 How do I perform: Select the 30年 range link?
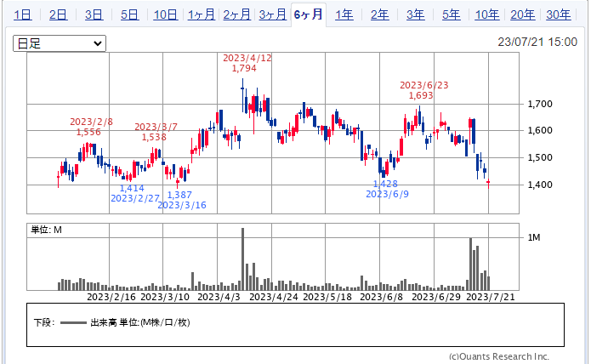pyautogui.click(x=558, y=14)
